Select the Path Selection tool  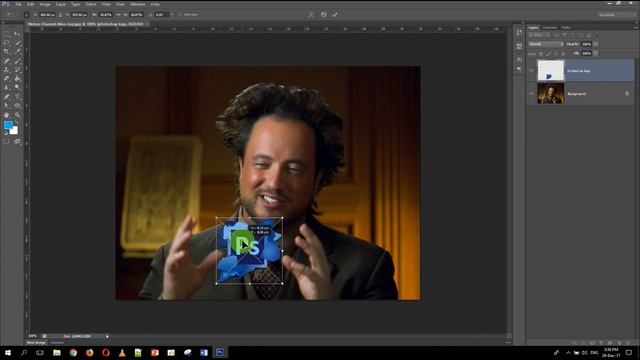(x=7, y=106)
